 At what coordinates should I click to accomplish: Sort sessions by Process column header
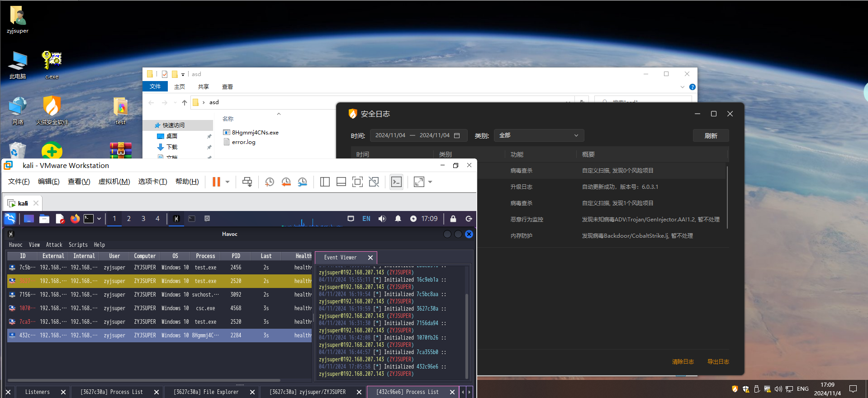coord(205,256)
